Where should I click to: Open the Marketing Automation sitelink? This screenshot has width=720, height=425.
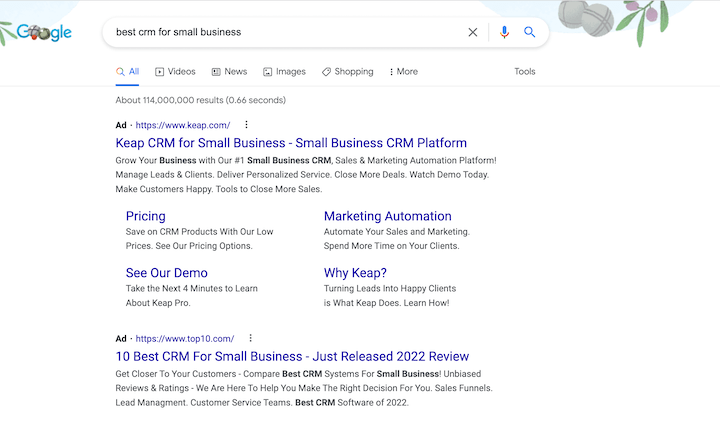388,216
